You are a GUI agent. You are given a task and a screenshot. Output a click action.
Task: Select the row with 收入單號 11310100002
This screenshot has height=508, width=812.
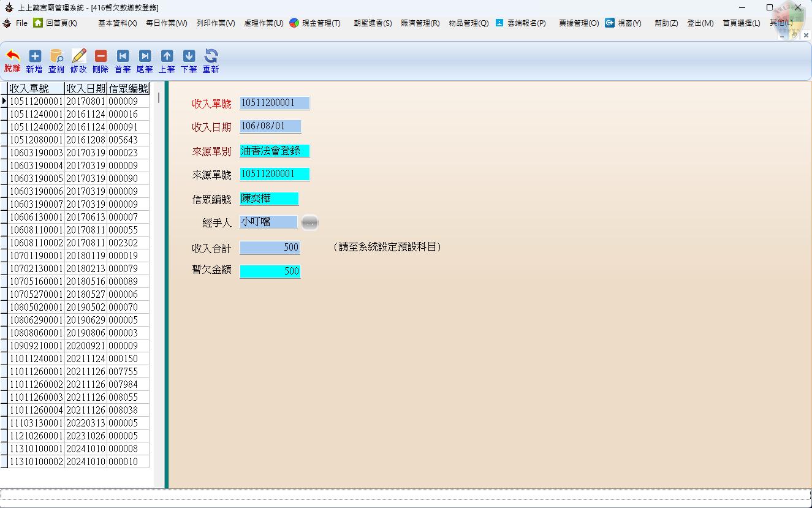click(x=36, y=461)
